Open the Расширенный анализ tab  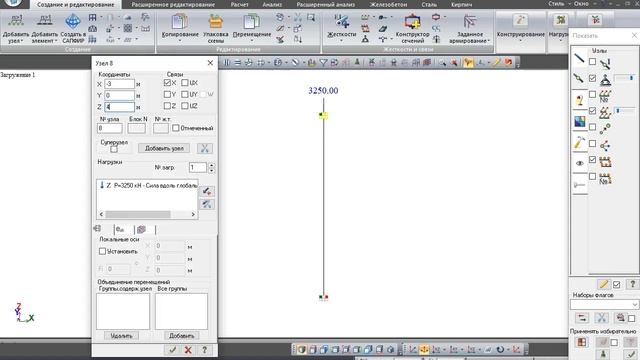[325, 4]
